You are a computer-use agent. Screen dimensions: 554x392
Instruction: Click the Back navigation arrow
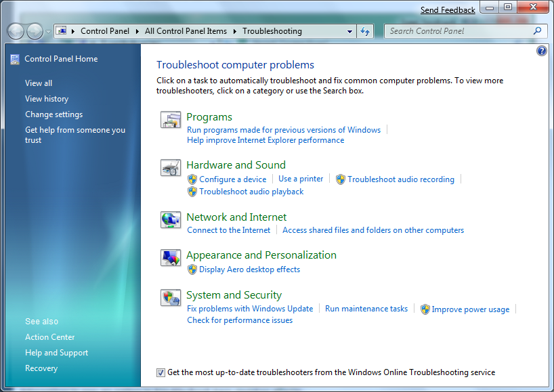(16, 31)
